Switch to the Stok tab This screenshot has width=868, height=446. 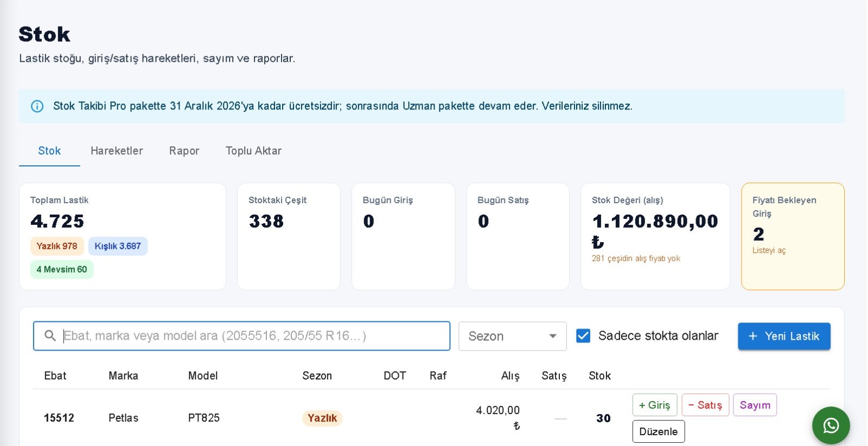point(49,151)
